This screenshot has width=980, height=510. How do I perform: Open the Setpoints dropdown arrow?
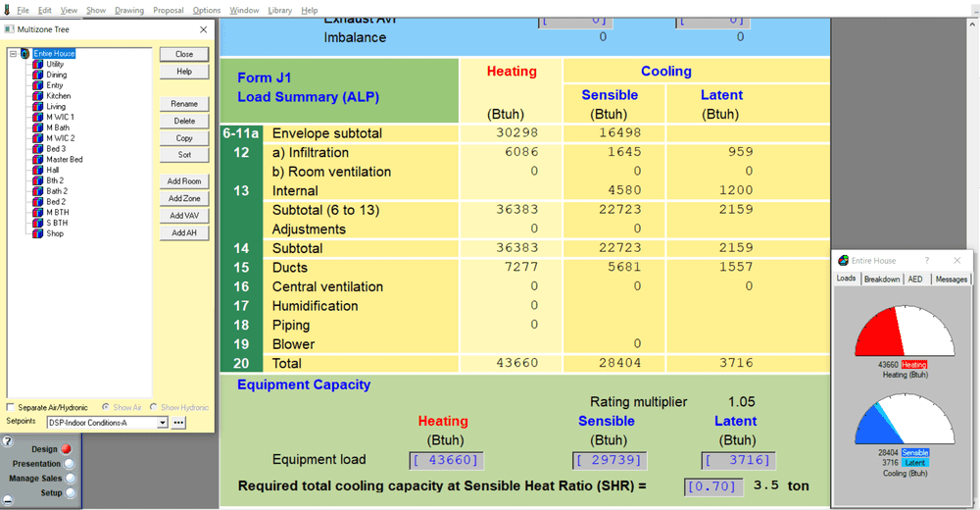[163, 423]
